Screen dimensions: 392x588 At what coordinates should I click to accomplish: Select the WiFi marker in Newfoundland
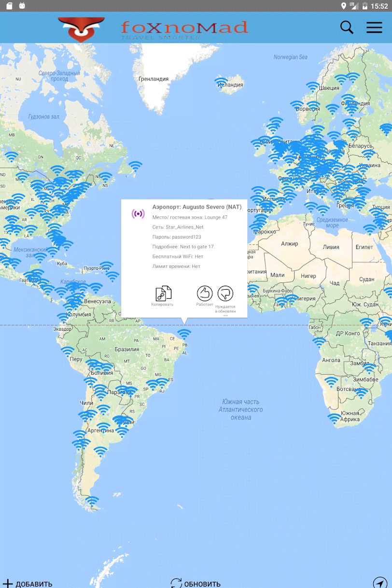coord(135,166)
